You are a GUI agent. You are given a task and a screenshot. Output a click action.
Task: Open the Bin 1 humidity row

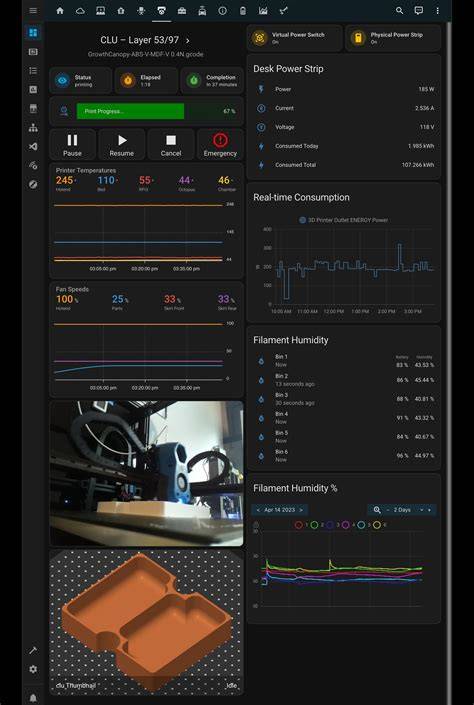click(344, 361)
